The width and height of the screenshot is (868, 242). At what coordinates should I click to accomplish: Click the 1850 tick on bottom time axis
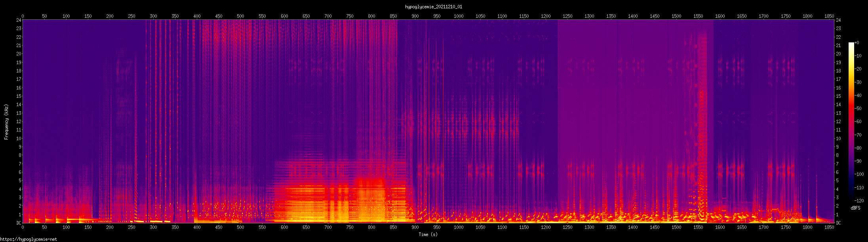[x=829, y=227]
